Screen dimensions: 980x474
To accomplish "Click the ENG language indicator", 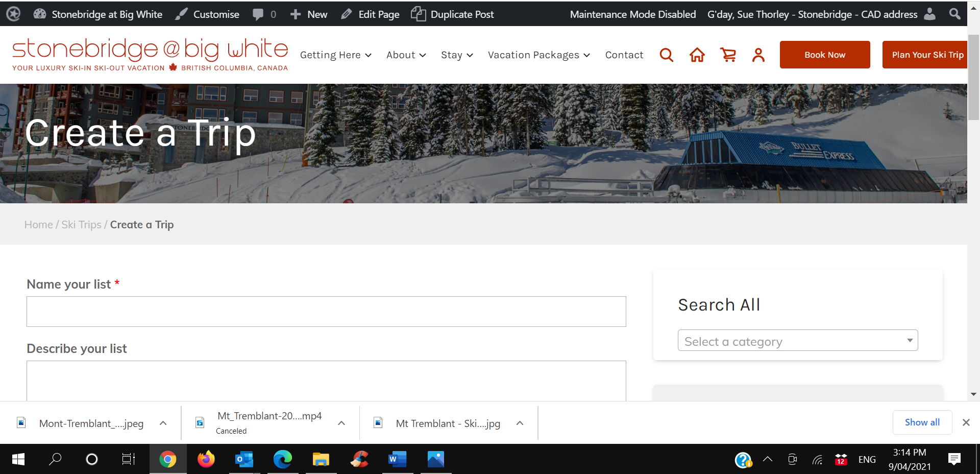I will pyautogui.click(x=867, y=460).
